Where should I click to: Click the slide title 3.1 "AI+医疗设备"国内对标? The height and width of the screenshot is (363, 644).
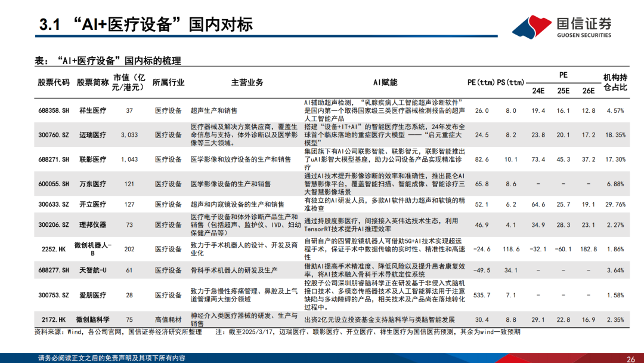[x=146, y=24]
